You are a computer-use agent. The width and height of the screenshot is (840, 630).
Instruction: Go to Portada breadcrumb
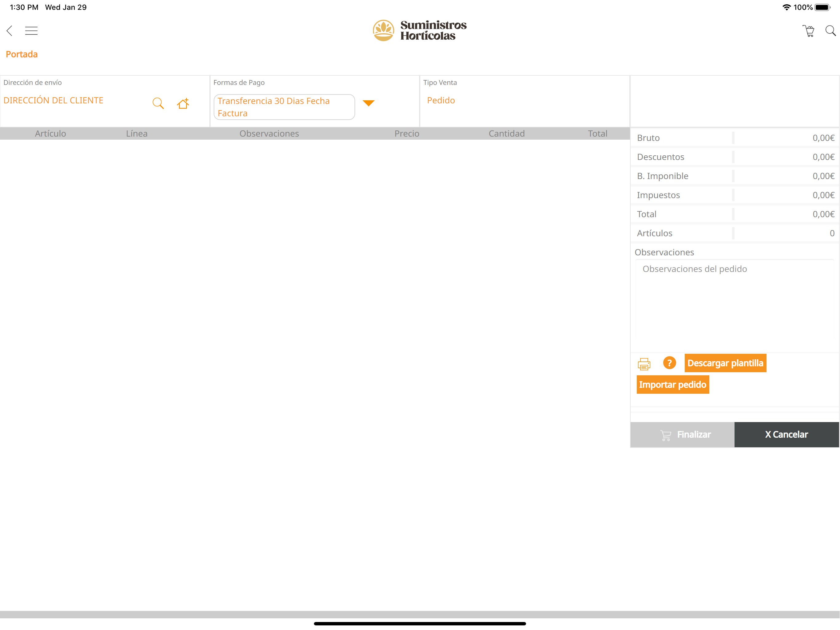22,54
